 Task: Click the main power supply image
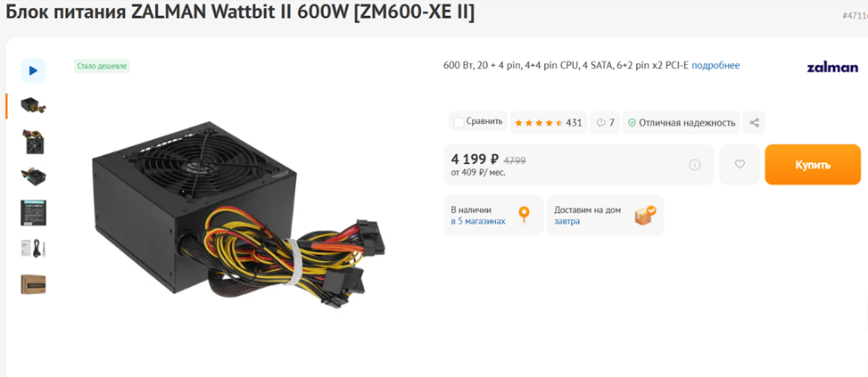click(x=238, y=216)
